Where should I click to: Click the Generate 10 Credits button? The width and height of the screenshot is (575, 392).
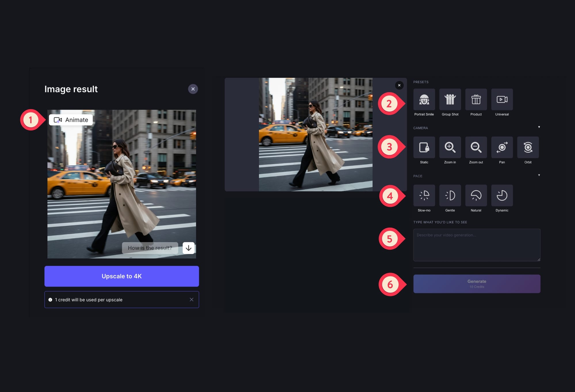(x=477, y=284)
